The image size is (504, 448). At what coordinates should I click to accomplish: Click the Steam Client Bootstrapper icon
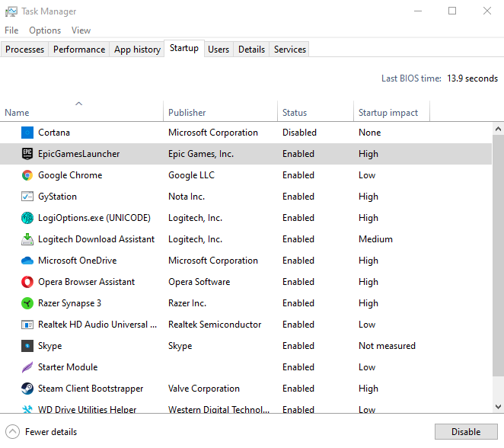[x=27, y=389]
